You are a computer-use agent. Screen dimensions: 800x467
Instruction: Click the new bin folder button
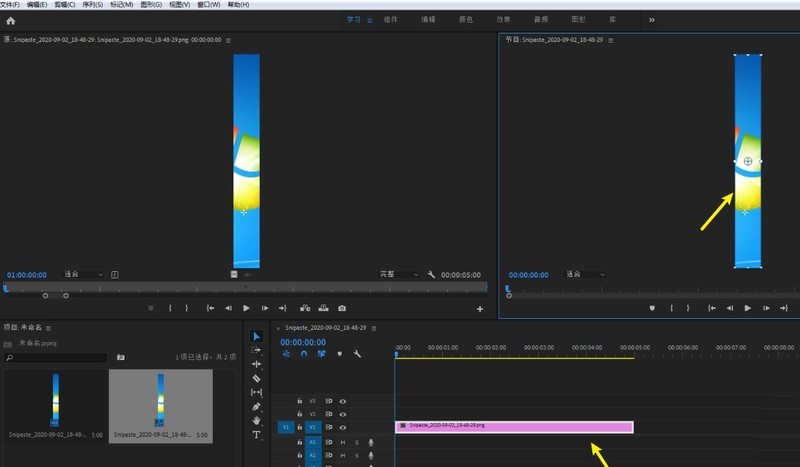point(120,357)
